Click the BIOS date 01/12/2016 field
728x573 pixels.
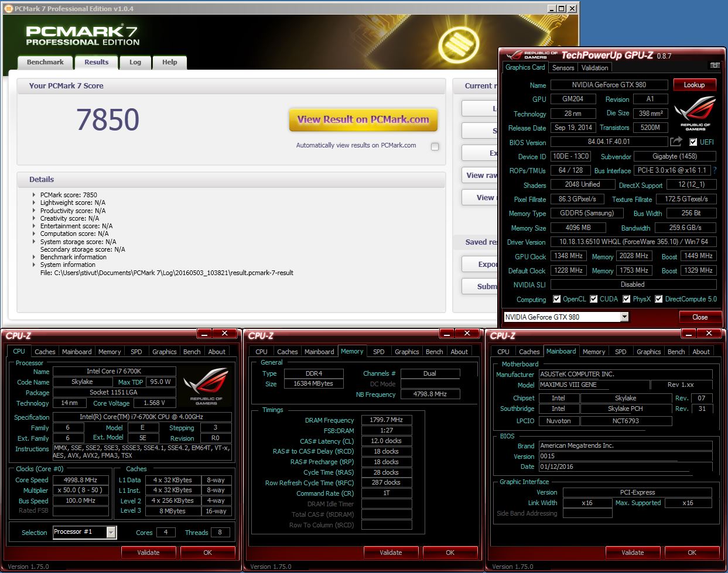[626, 467]
